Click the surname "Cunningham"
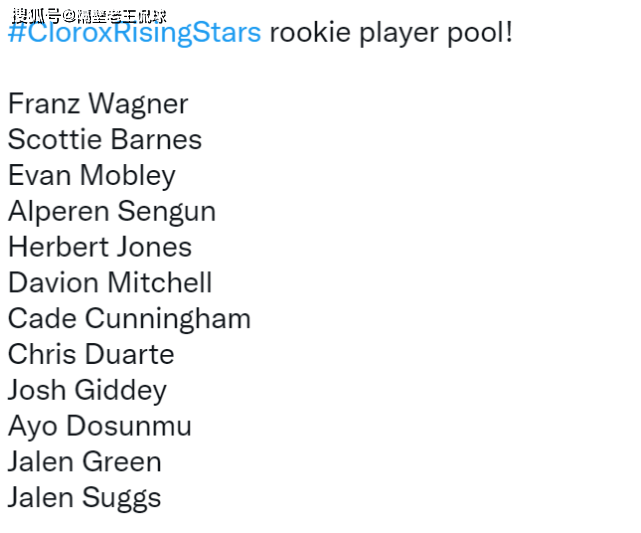The width and height of the screenshot is (641, 533). tap(168, 319)
